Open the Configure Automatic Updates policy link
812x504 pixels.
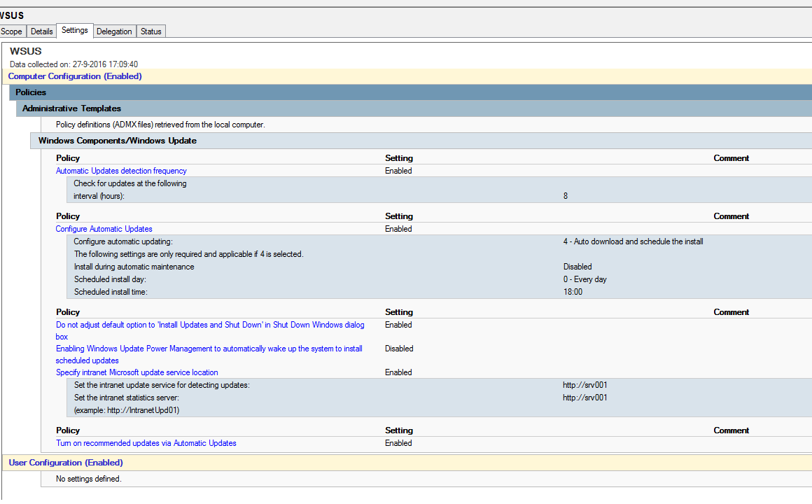point(104,229)
